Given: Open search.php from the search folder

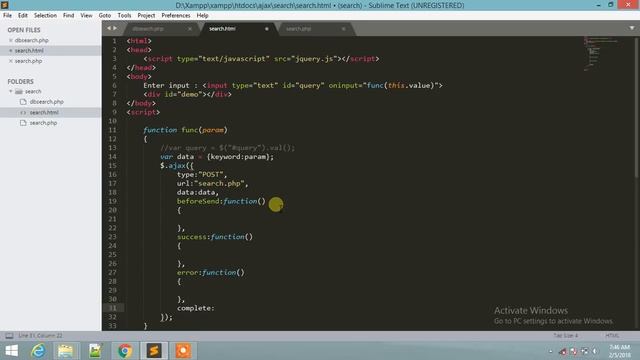Looking at the screenshot, I should coord(43,123).
